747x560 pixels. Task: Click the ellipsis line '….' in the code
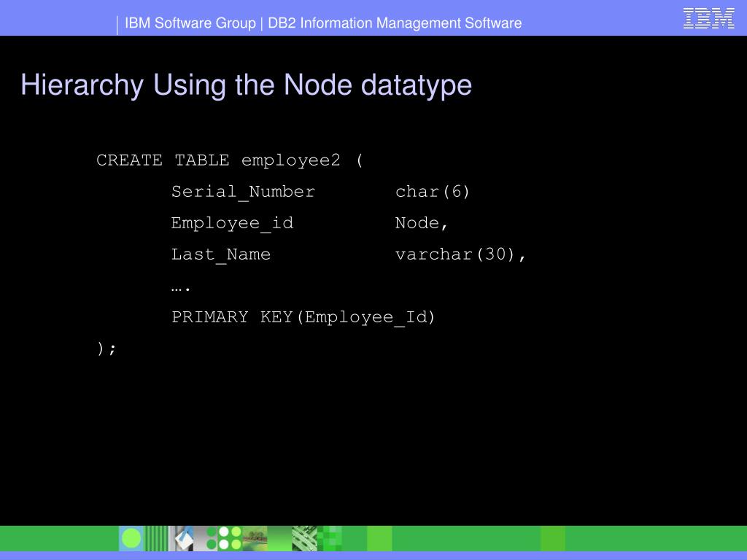click(181, 287)
